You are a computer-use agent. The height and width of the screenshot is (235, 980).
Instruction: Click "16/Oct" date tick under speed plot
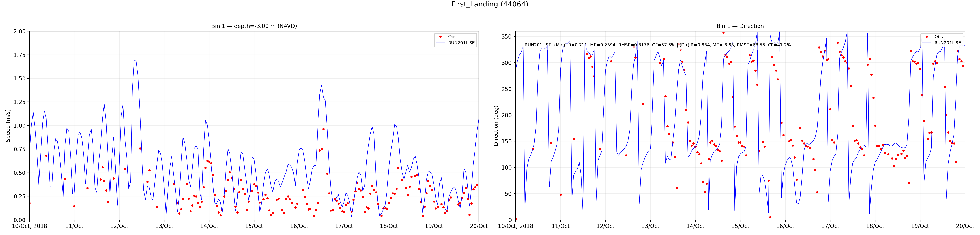click(299, 226)
